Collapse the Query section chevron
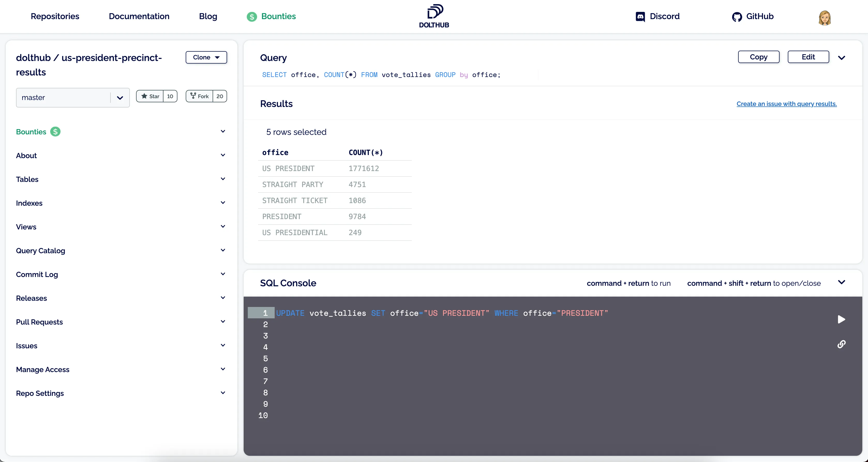This screenshot has width=868, height=462. tap(841, 58)
